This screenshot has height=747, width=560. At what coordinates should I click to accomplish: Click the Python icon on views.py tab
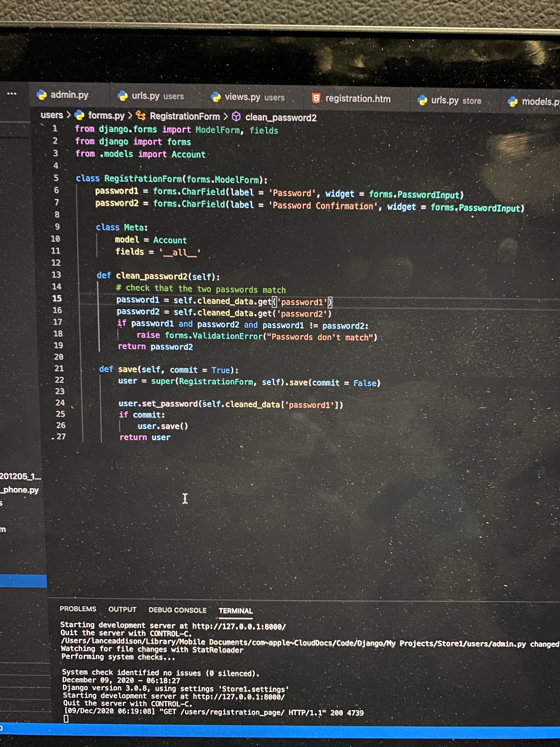(216, 98)
